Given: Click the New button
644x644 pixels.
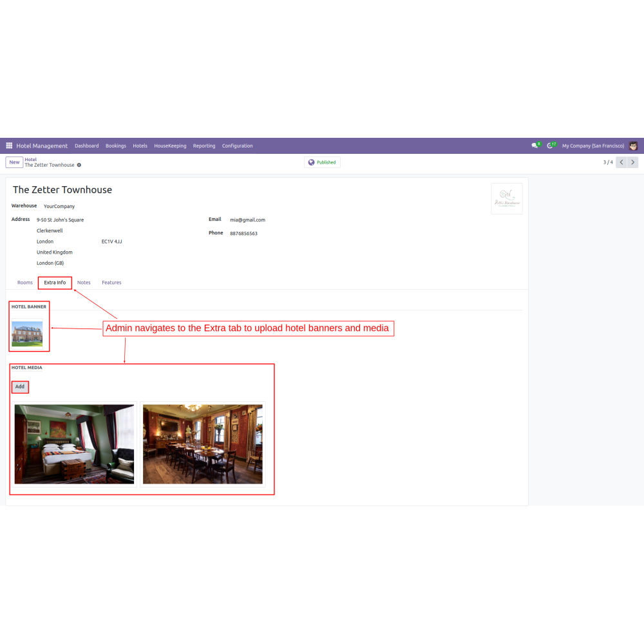Looking at the screenshot, I should [14, 162].
